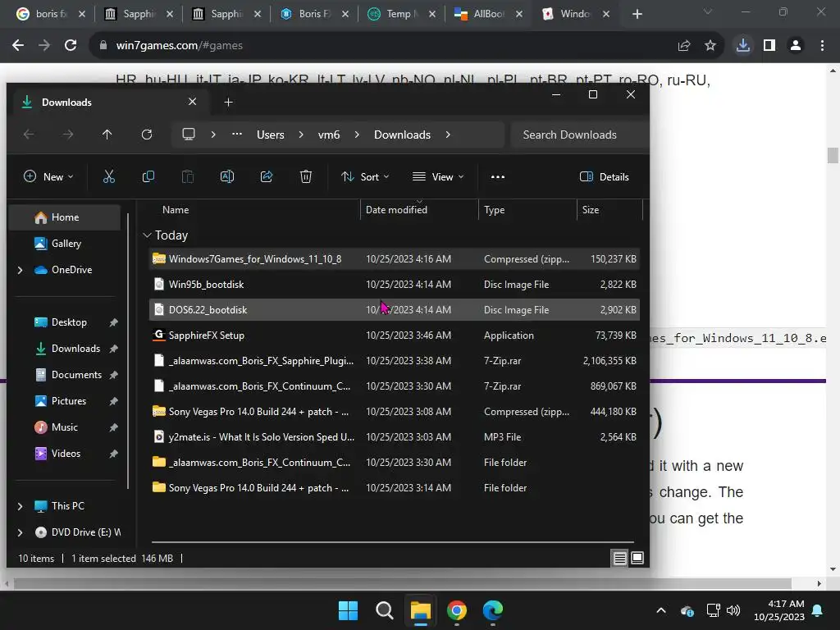
Task: Switch to the Temp Chrome tab
Action: (401, 14)
